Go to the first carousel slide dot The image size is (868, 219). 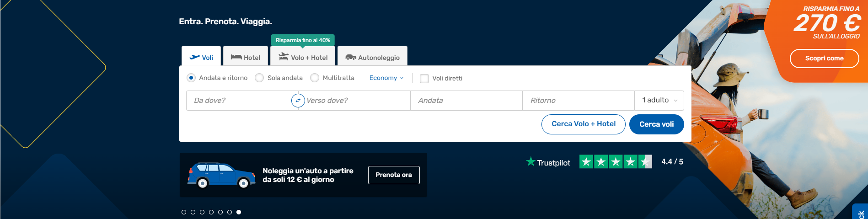tap(184, 212)
